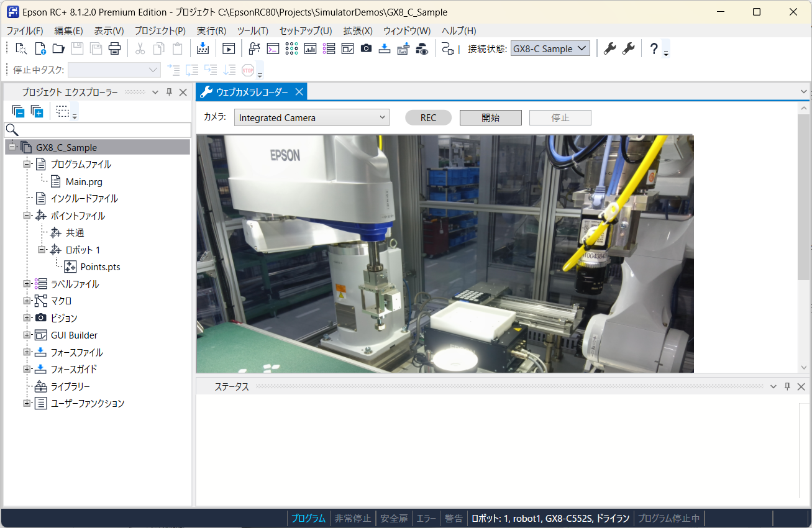Image resolution: width=812 pixels, height=528 pixels.
Task: Click the 開始 button
Action: [490, 118]
